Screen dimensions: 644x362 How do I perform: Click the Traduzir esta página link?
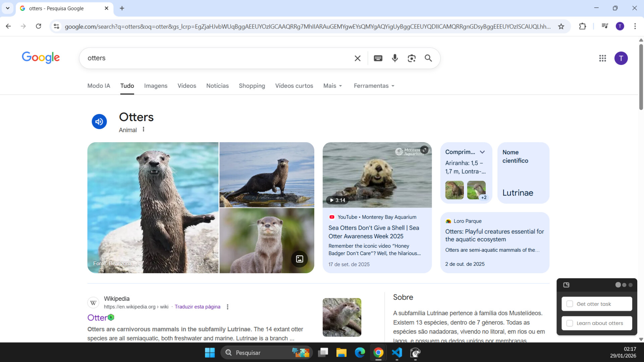click(197, 306)
